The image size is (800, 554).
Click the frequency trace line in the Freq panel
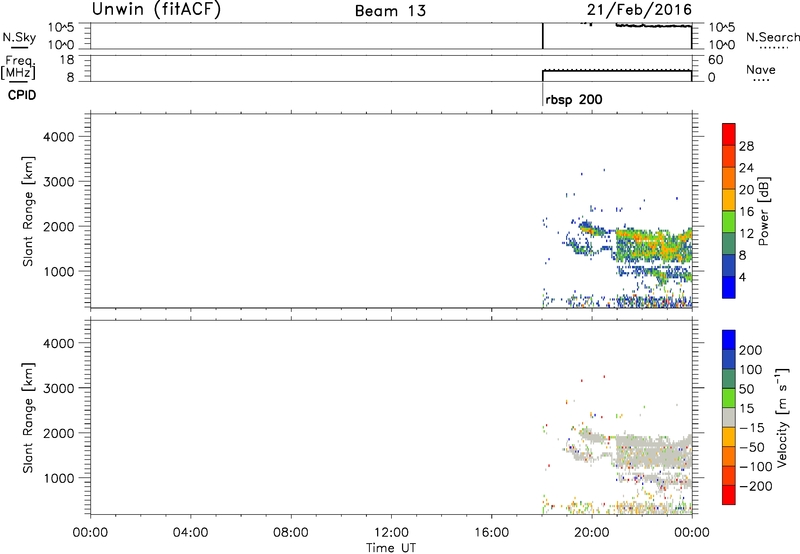[617, 70]
